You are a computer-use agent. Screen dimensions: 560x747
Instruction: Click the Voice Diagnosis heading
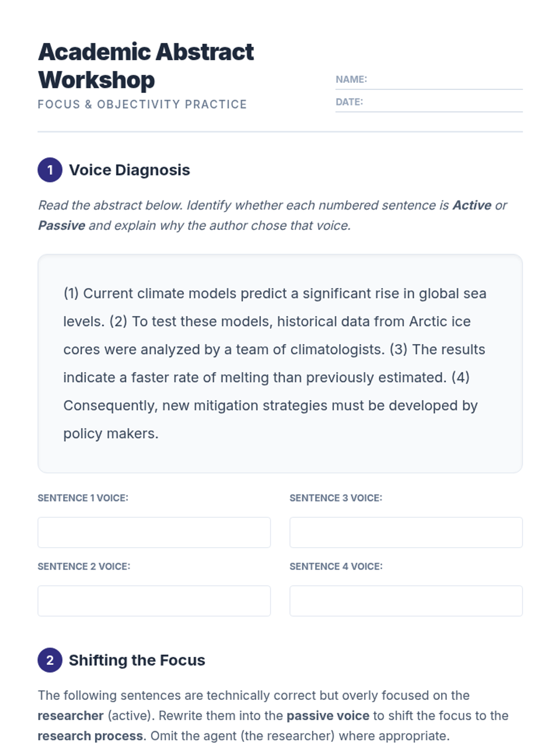click(x=129, y=170)
